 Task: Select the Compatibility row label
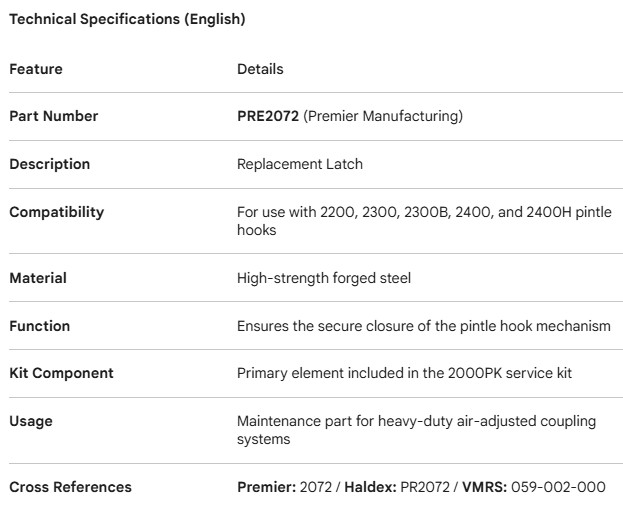(x=56, y=212)
